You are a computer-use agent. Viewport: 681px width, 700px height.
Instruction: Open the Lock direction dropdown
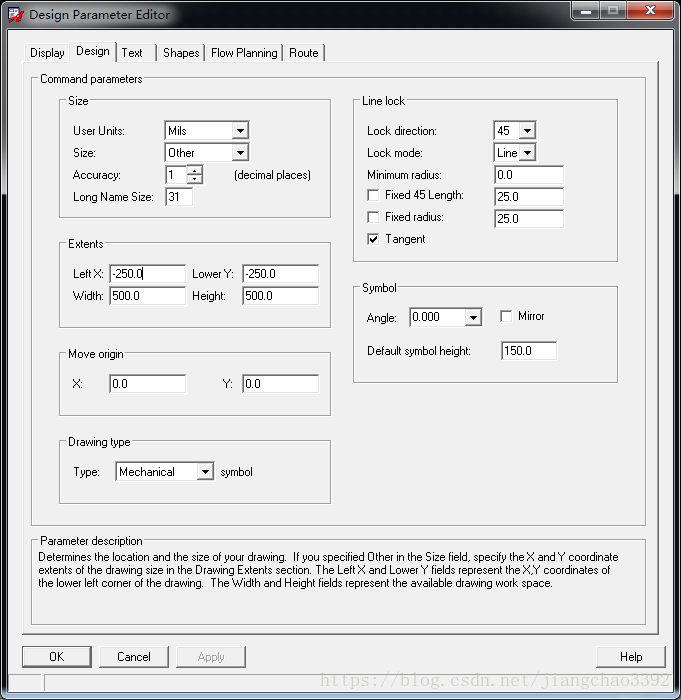coord(527,131)
